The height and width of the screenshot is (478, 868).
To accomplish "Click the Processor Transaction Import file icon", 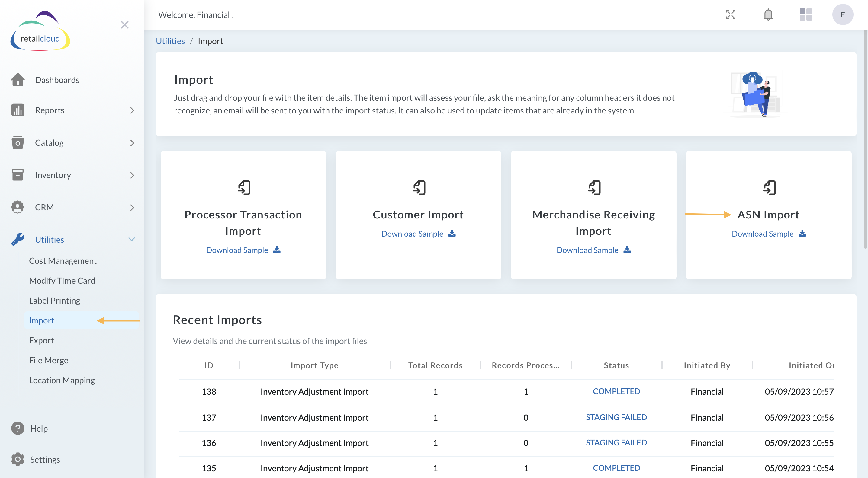I will [244, 187].
